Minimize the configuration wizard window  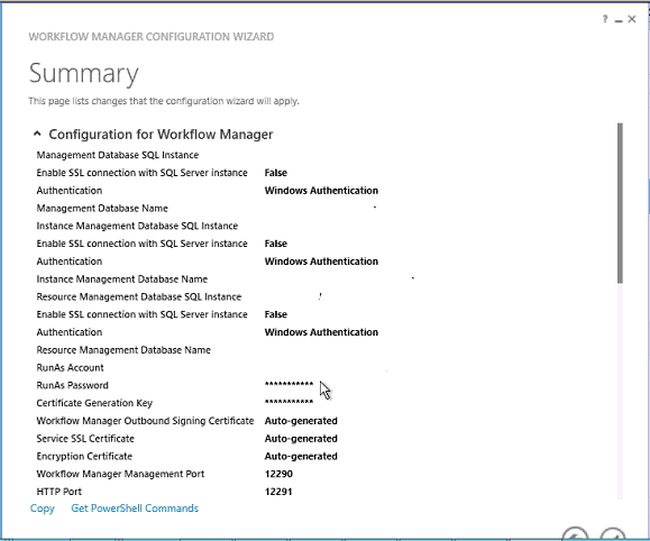(x=618, y=21)
